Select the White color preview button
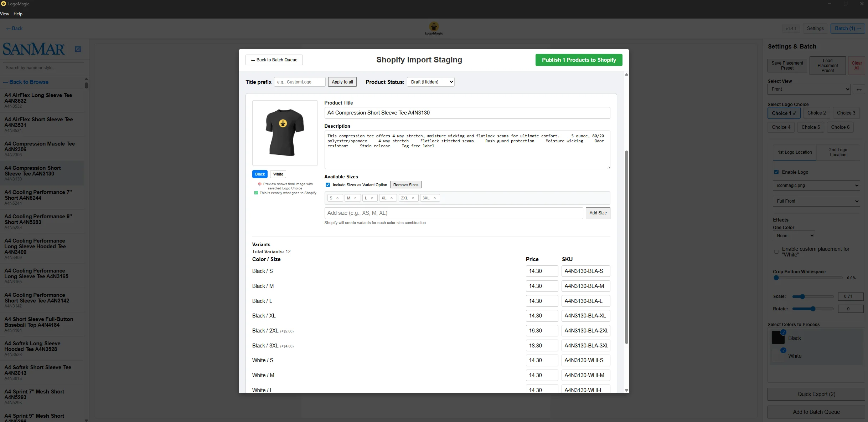The width and height of the screenshot is (868, 422). [278, 174]
